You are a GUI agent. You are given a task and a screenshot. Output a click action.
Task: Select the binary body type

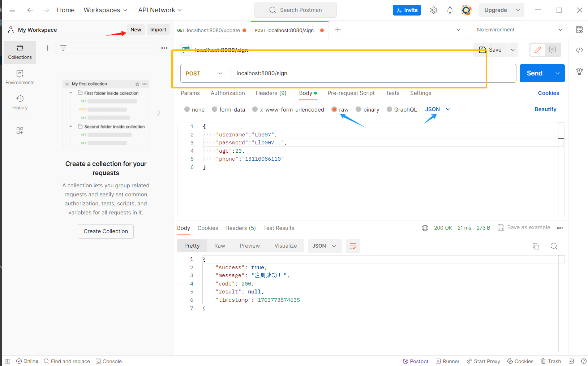point(359,109)
